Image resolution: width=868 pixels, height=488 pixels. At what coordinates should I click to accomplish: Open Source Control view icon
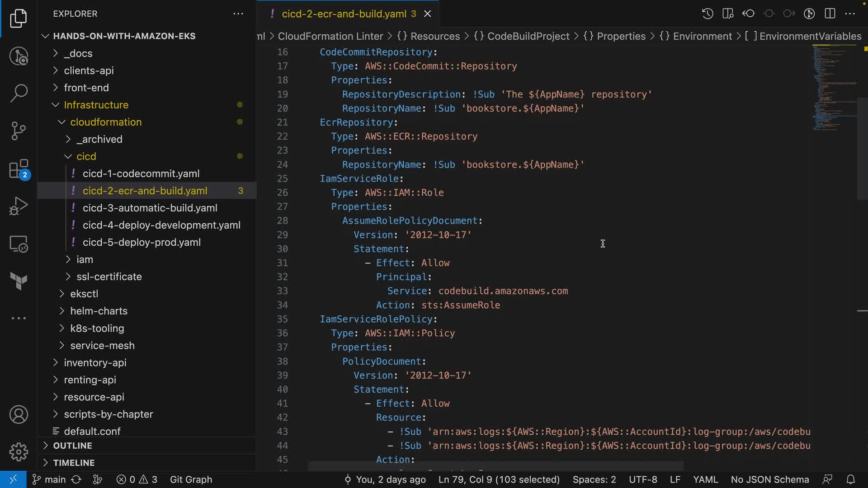pyautogui.click(x=19, y=131)
